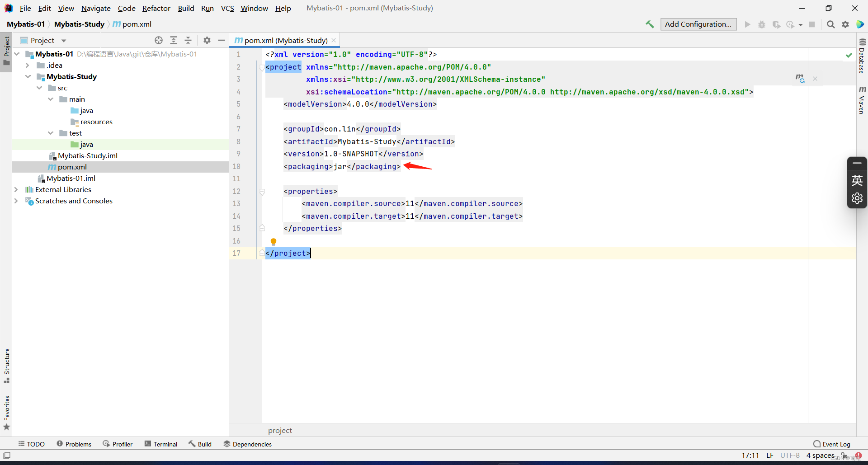Viewport: 868px width, 465px height.
Task: Click Mybatis-Study breadcrumb in navigation bar
Action: click(79, 24)
